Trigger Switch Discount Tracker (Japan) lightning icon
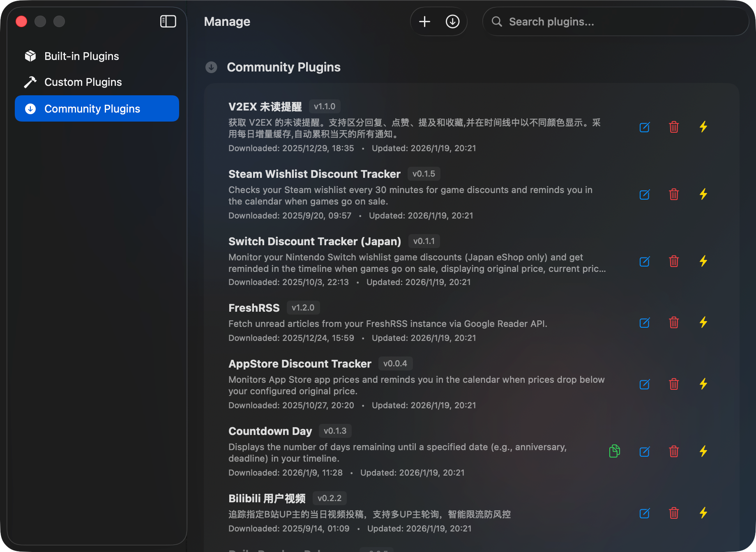Screen dimensions: 756x552 point(703,261)
